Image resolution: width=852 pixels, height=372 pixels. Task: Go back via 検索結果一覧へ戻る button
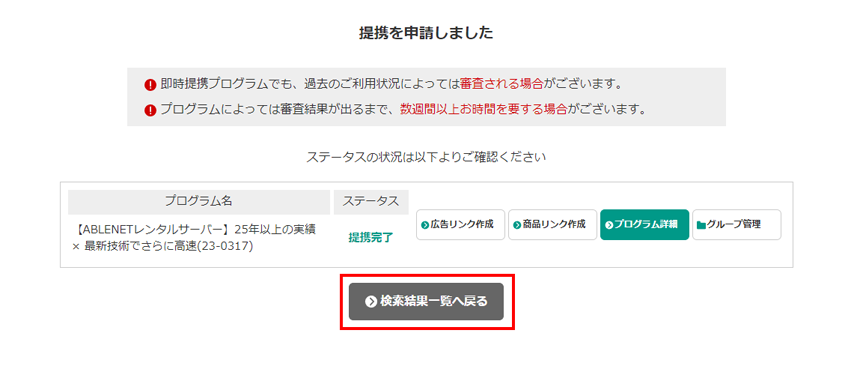tap(427, 301)
